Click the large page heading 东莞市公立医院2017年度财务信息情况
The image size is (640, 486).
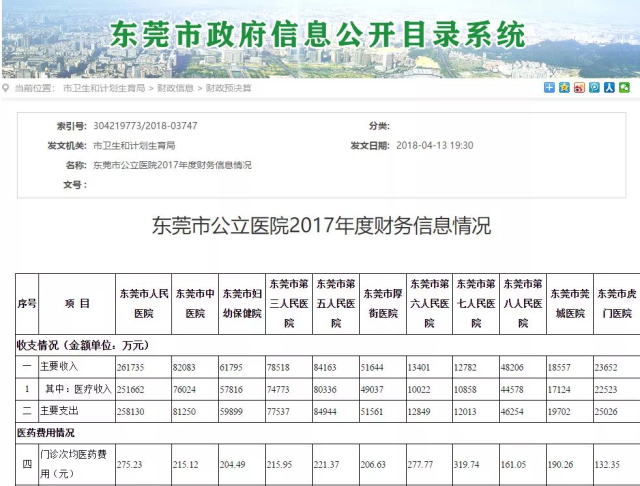(x=321, y=225)
